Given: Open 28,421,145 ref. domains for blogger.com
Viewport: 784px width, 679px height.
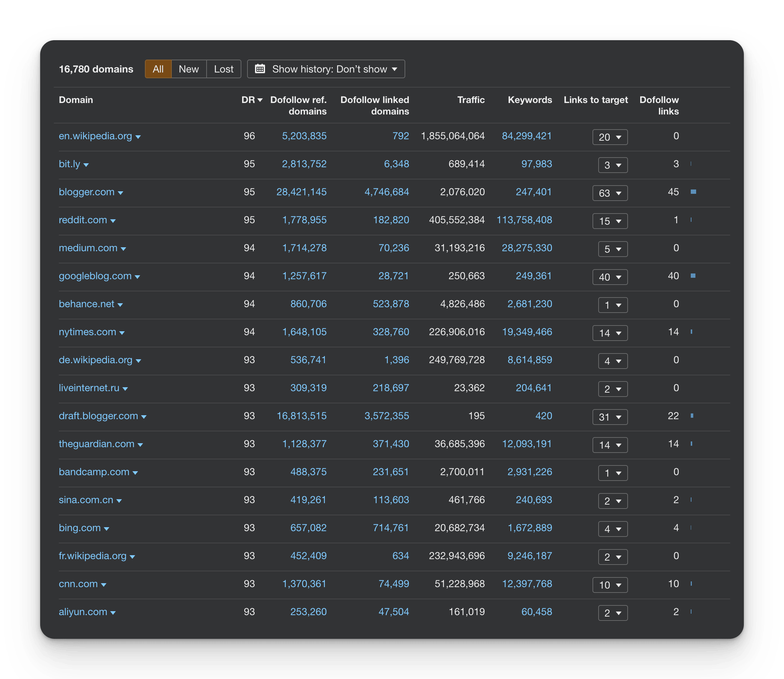Looking at the screenshot, I should click(301, 192).
